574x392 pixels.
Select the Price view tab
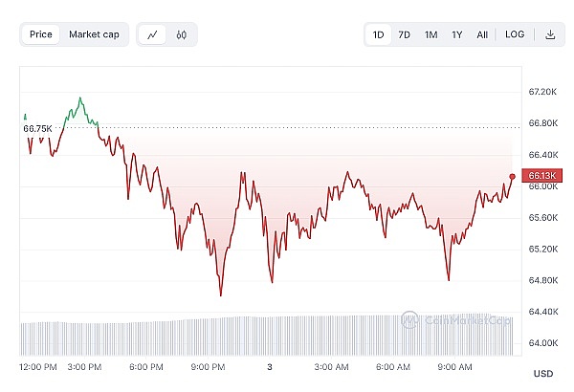click(x=41, y=34)
